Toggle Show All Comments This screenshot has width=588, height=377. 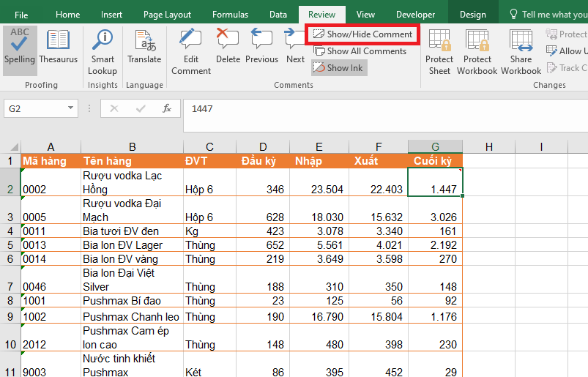coord(360,51)
